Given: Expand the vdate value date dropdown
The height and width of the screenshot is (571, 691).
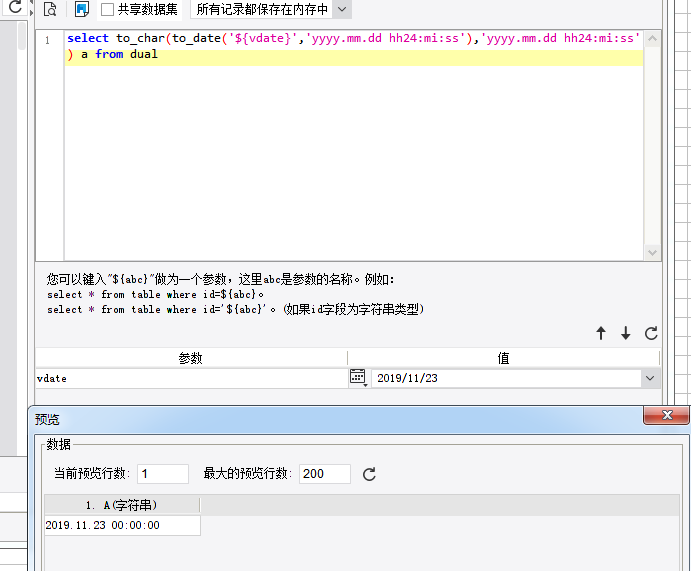Looking at the screenshot, I should tap(650, 378).
